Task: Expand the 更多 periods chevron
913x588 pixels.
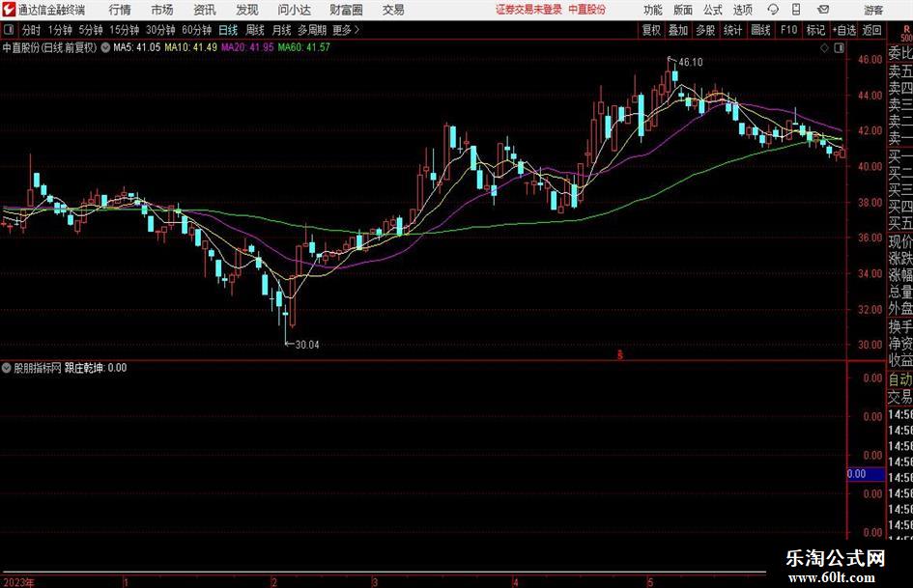Action: click(357, 30)
